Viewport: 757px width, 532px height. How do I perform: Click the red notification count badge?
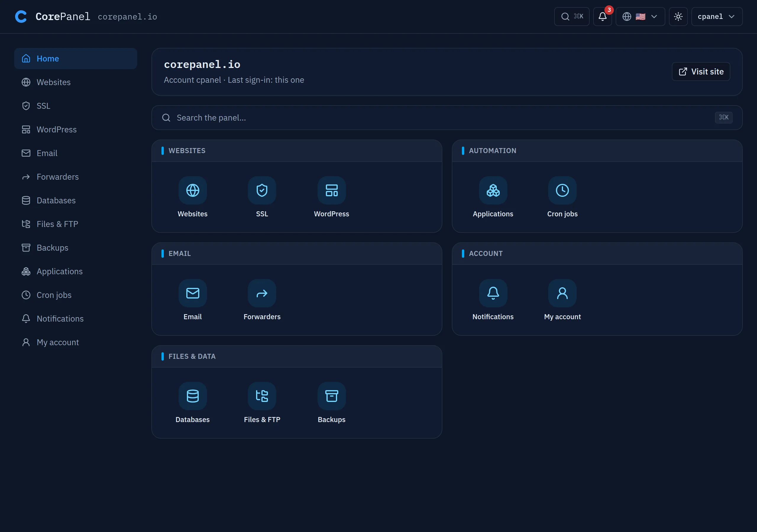[609, 10]
